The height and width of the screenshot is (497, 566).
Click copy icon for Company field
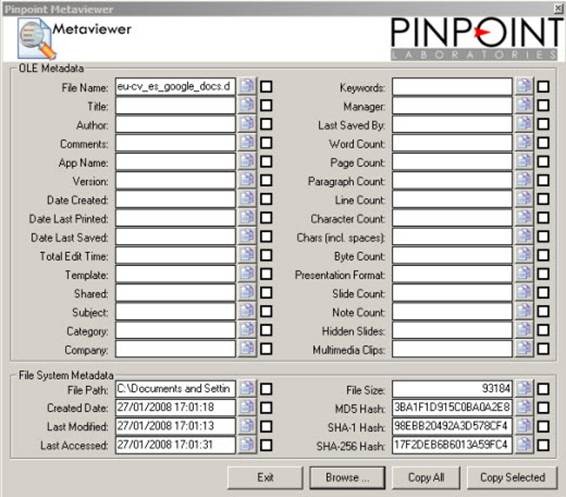tap(247, 349)
